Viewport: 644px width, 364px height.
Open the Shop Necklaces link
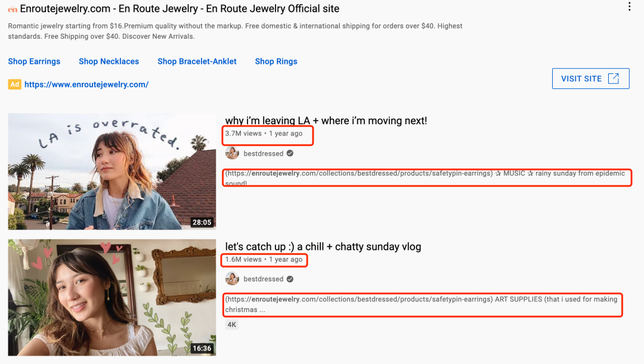coord(109,61)
